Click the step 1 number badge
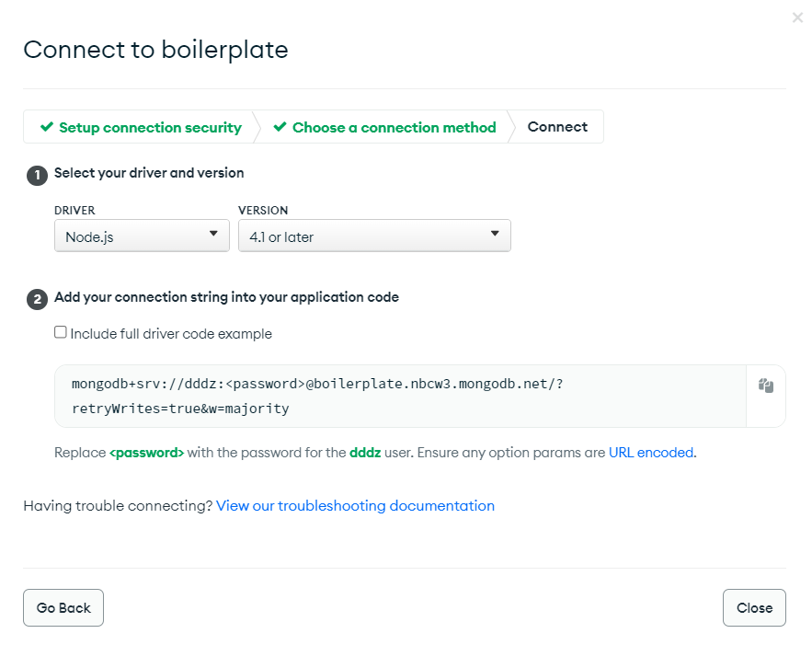812x645 pixels. point(37,175)
